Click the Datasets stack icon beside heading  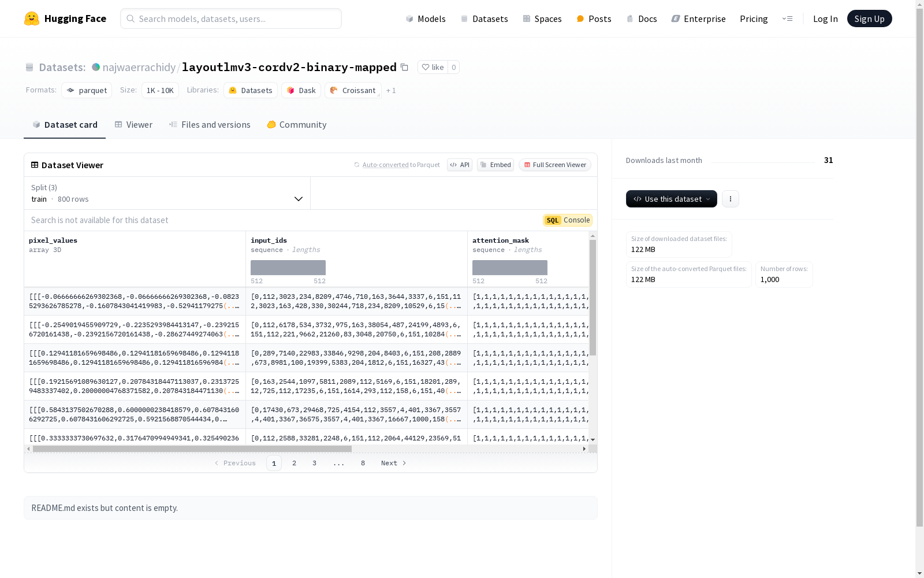coord(29,68)
